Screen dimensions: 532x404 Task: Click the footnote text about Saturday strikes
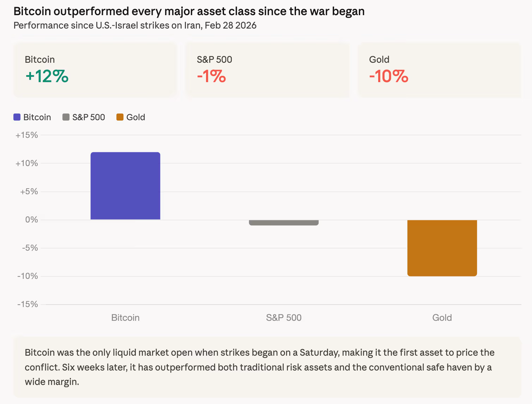coord(260,367)
